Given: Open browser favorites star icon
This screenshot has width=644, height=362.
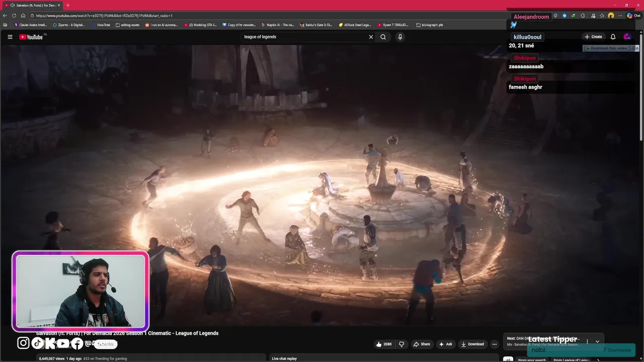Looking at the screenshot, I should [x=602, y=16].
